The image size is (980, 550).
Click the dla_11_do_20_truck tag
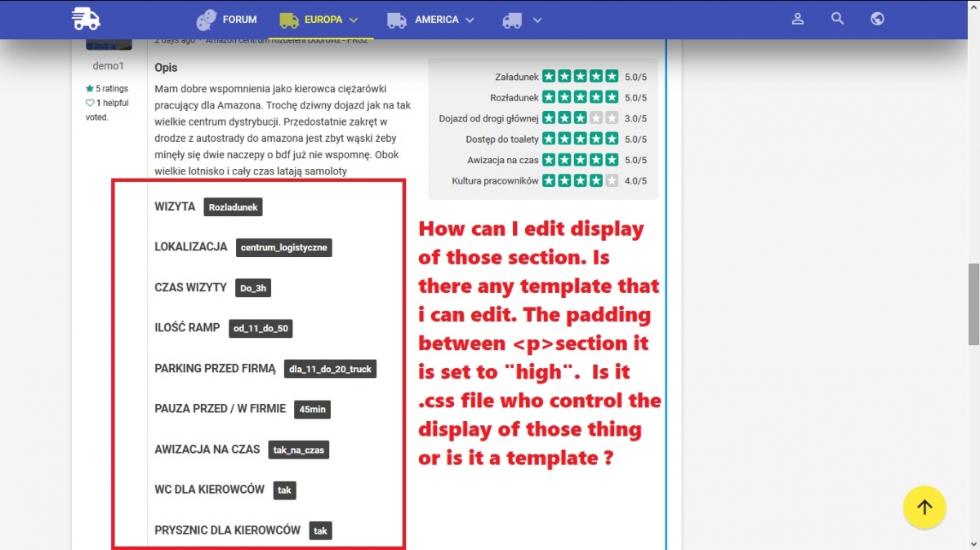[x=330, y=370]
